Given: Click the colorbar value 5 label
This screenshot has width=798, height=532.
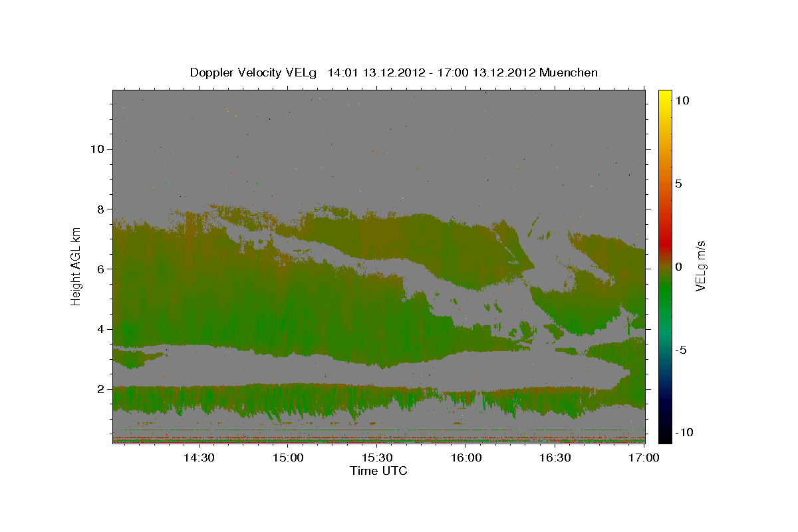Looking at the screenshot, I should pyautogui.click(x=680, y=183).
